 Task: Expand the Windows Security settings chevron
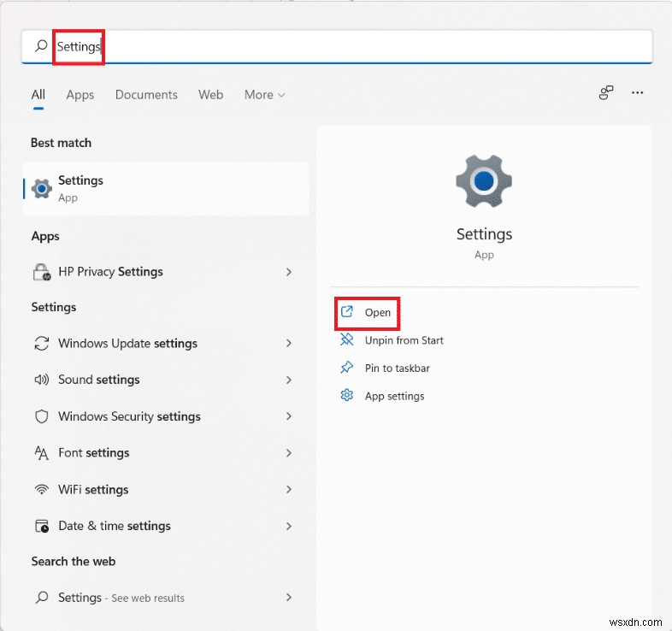tap(289, 416)
